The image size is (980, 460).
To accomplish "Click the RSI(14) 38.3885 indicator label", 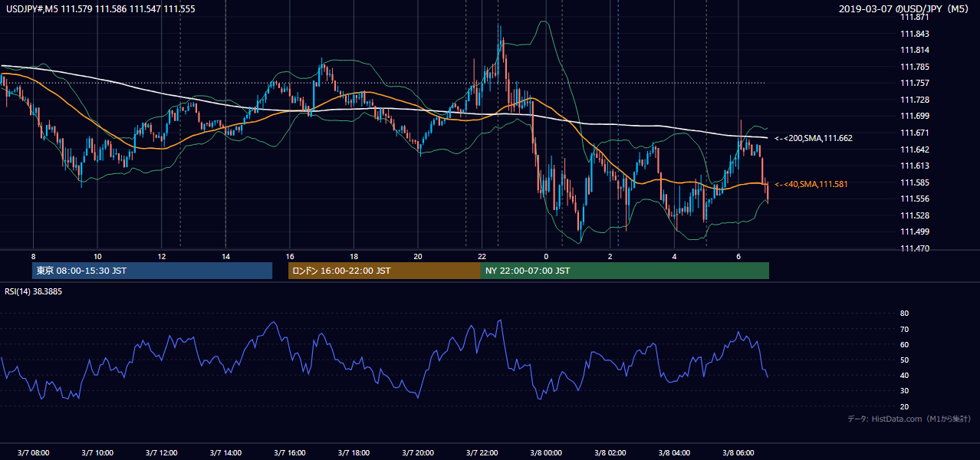I will [x=33, y=291].
